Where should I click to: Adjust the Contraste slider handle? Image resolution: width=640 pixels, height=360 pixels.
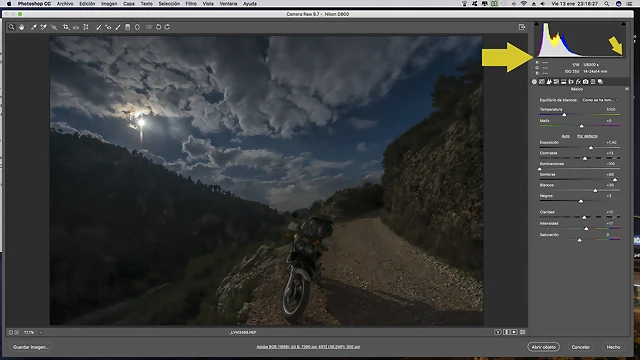click(x=585, y=158)
